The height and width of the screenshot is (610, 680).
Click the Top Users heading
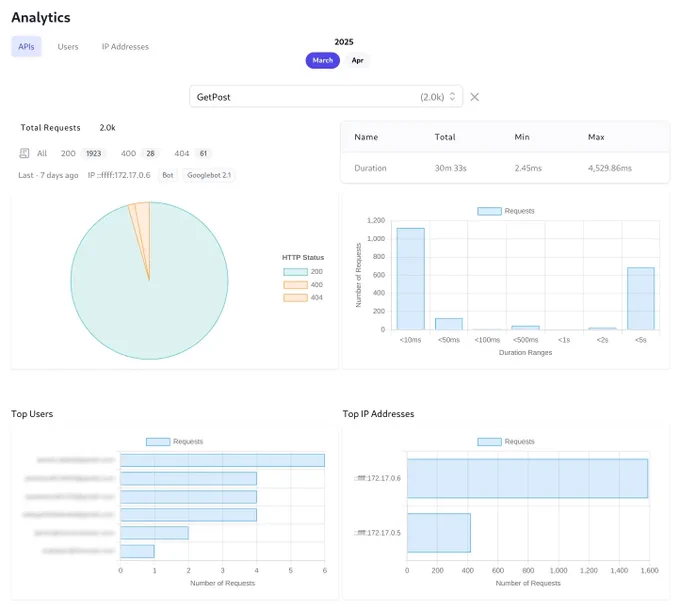coord(32,414)
